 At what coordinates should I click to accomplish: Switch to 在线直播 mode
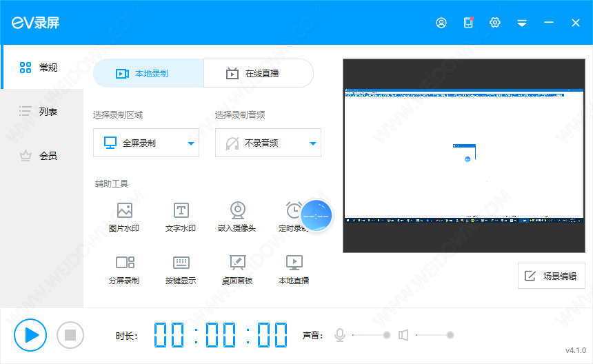coord(259,73)
